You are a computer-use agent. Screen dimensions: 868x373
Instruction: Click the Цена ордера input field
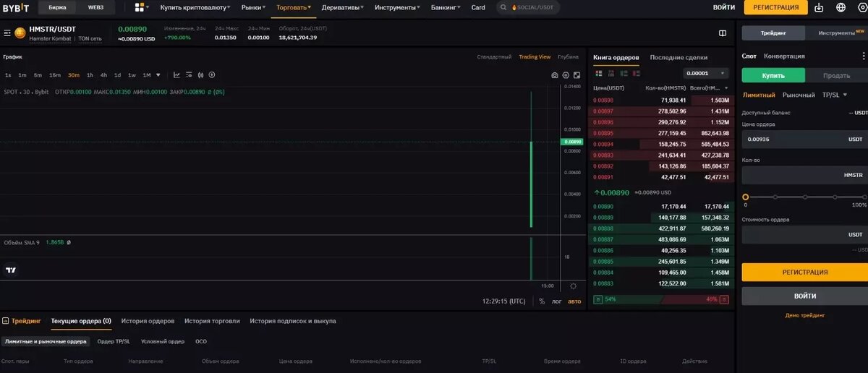point(804,139)
